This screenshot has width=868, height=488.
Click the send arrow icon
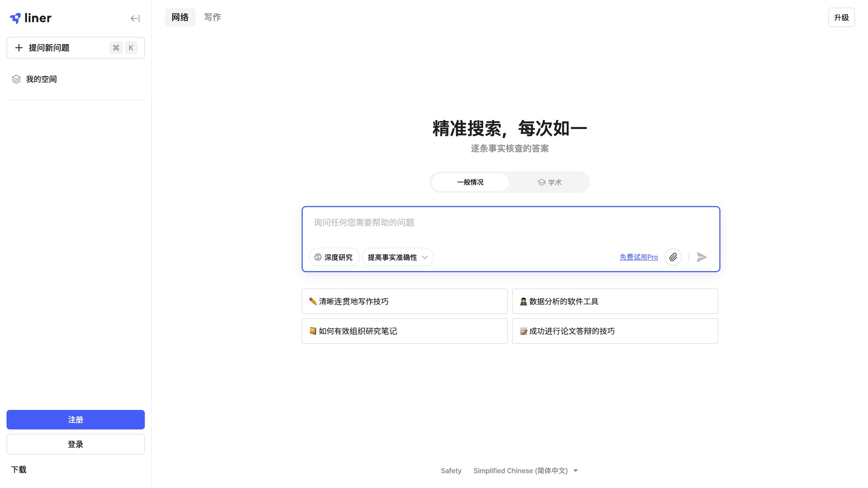702,257
